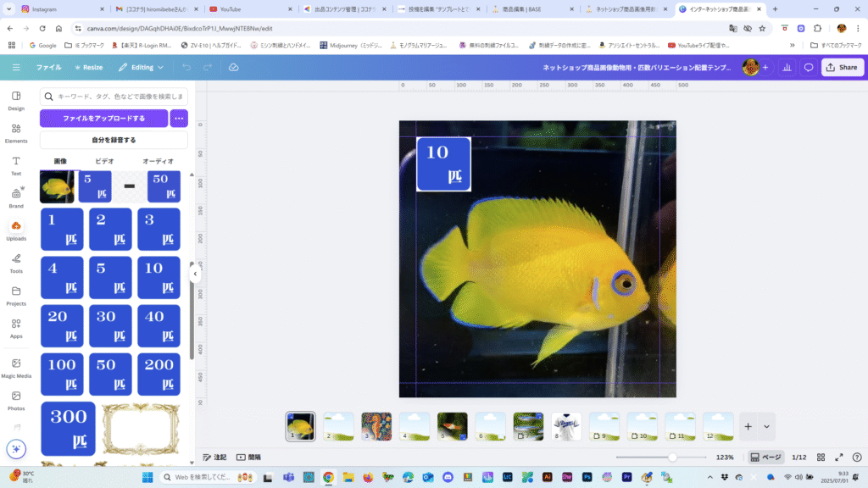Toggle the timing panel
The image size is (868, 488).
248,457
